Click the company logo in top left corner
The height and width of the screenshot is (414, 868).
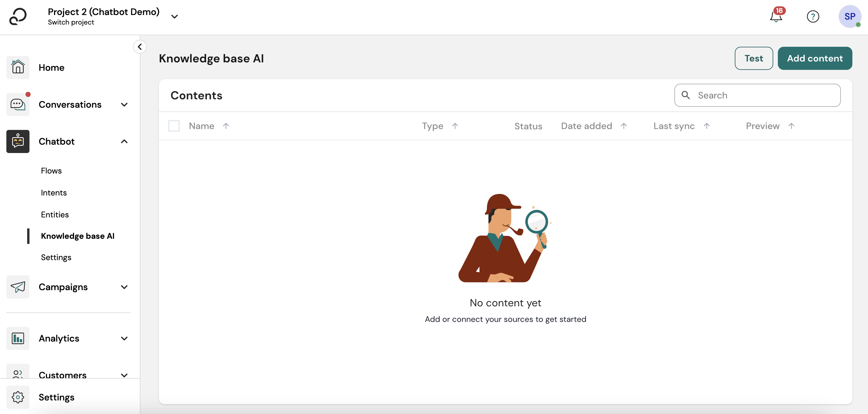pyautogui.click(x=18, y=16)
